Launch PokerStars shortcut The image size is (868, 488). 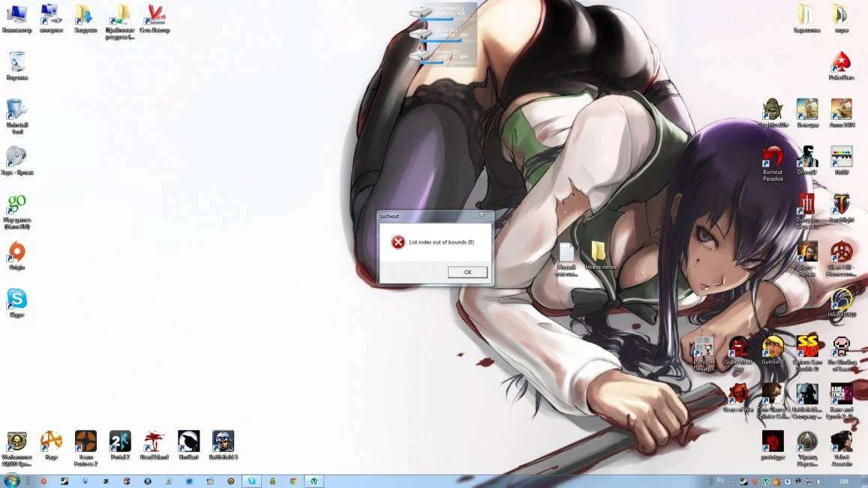[x=842, y=65]
